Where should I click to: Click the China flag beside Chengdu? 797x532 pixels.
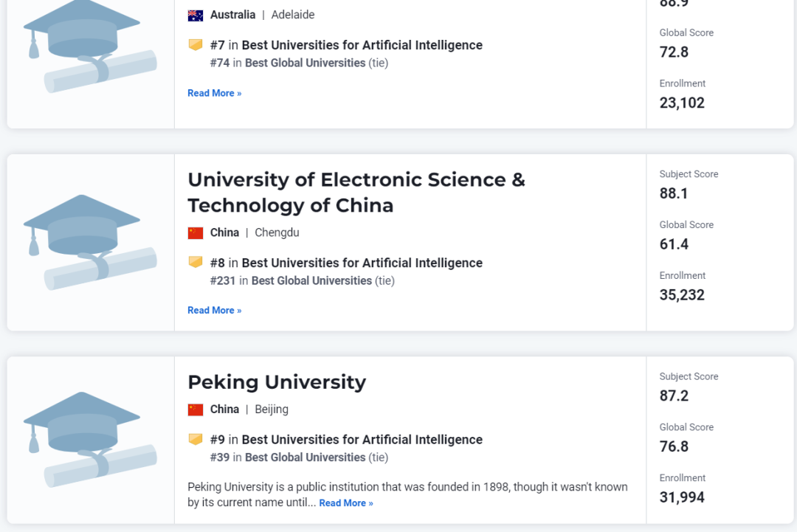point(195,232)
